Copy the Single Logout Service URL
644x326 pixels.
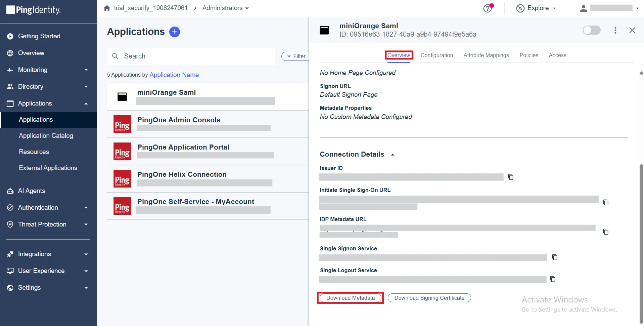pyautogui.click(x=553, y=279)
